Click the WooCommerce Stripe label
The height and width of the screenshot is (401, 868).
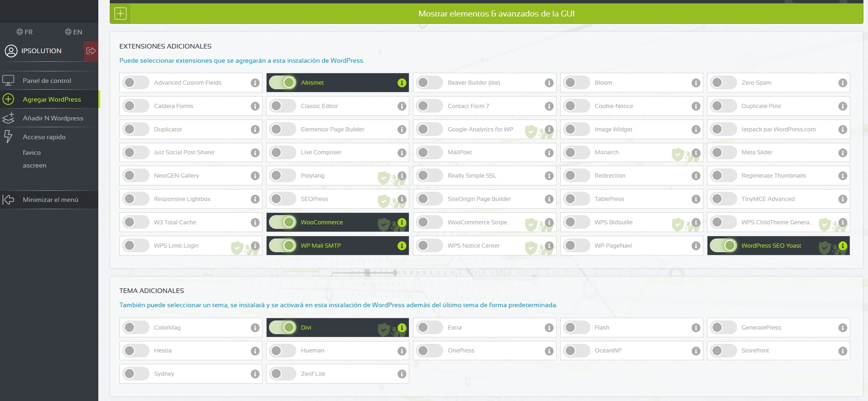tap(477, 222)
